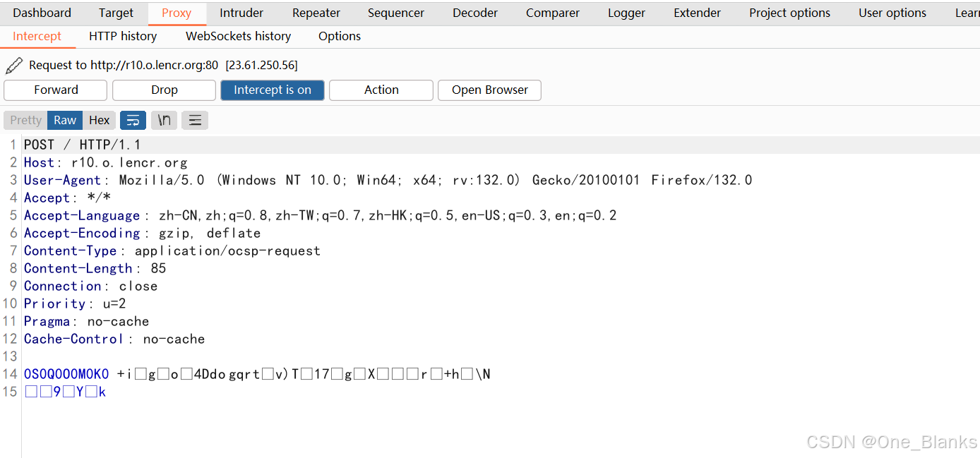Open the Decoder tab
Screen dimensions: 980x458
[x=475, y=13]
